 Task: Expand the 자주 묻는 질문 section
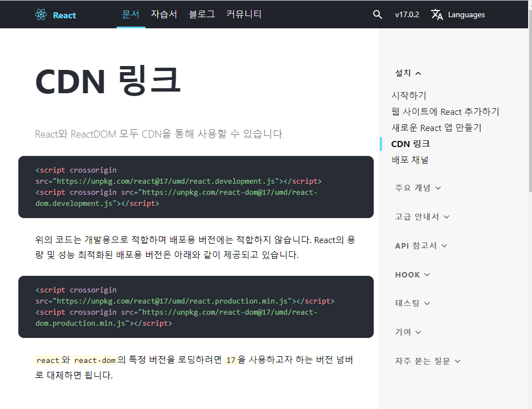point(428,361)
